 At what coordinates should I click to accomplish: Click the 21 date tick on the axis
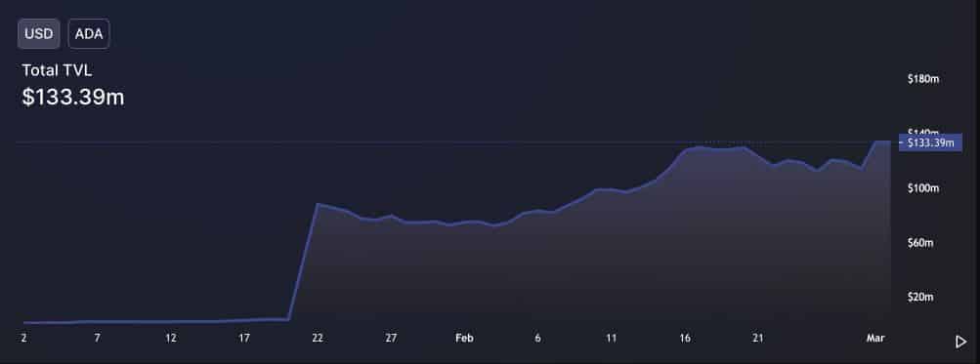(758, 338)
